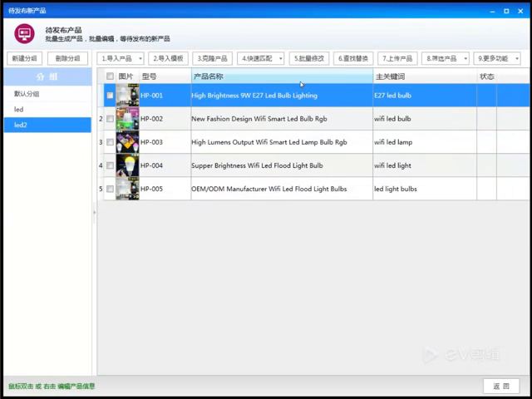532x399 pixels.
Task: Click the 新建分组 button
Action: (24, 59)
